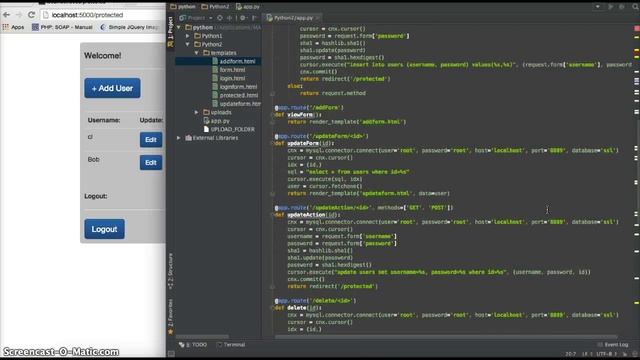640x360 pixels.
Task: Click the collapse all icon in Project panel
Action: pos(229,18)
